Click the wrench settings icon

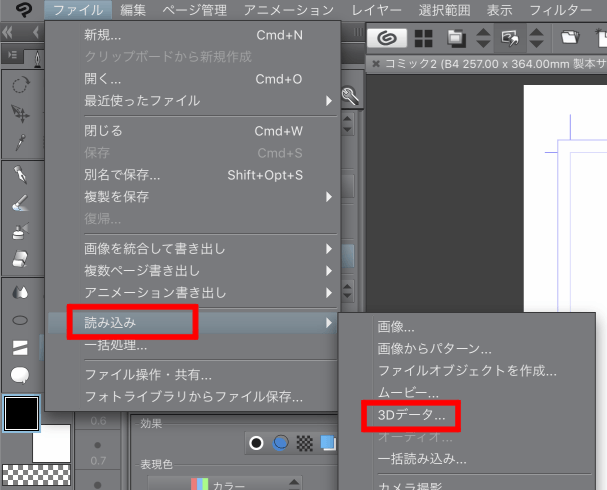click(350, 97)
